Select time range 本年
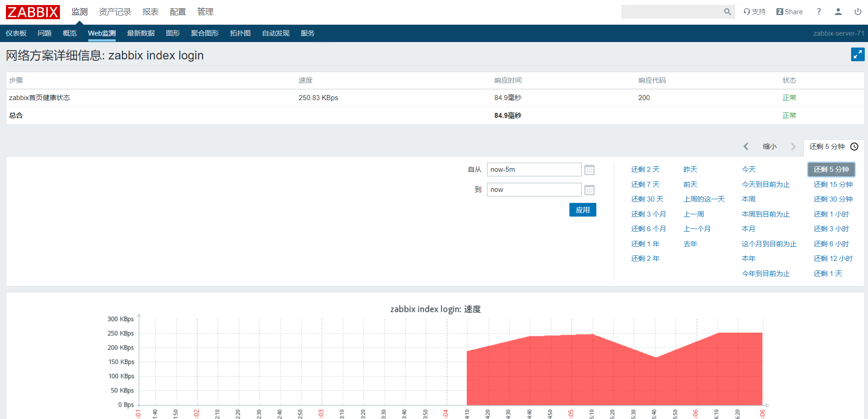 pos(749,259)
